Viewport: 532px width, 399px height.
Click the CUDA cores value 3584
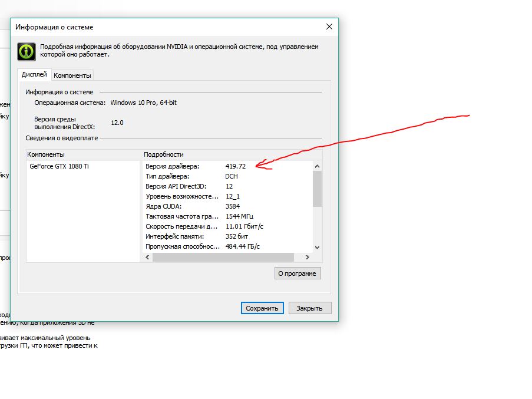pyautogui.click(x=233, y=206)
